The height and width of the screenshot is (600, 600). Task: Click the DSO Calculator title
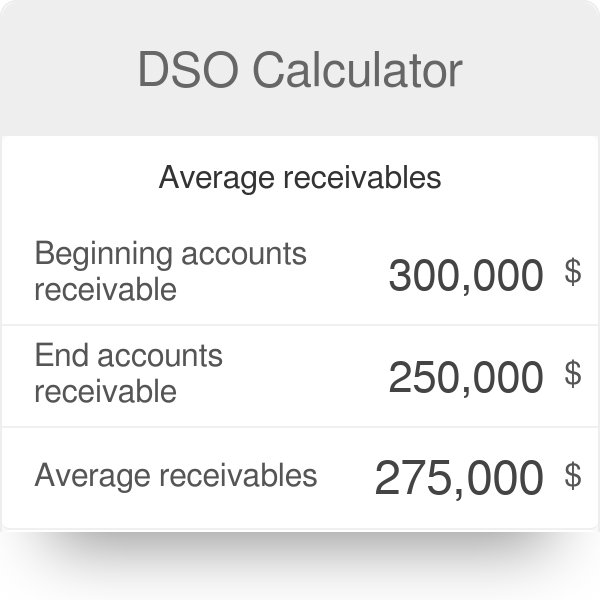pyautogui.click(x=300, y=70)
